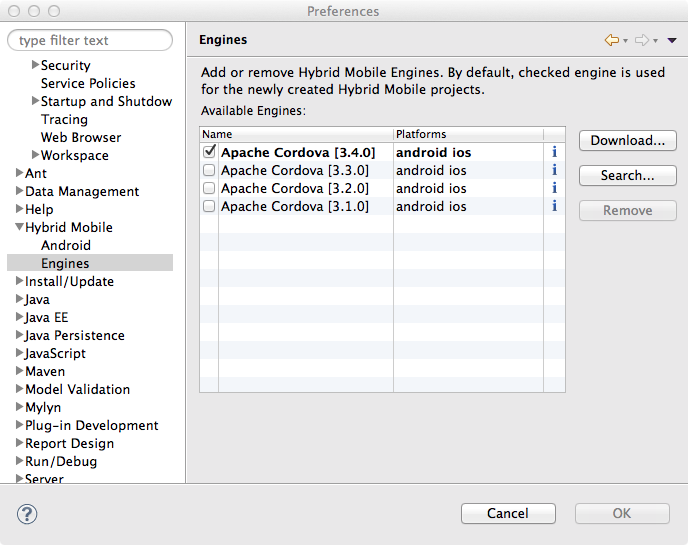This screenshot has width=688, height=545.
Task: Click the forward navigation arrow
Action: [641, 40]
